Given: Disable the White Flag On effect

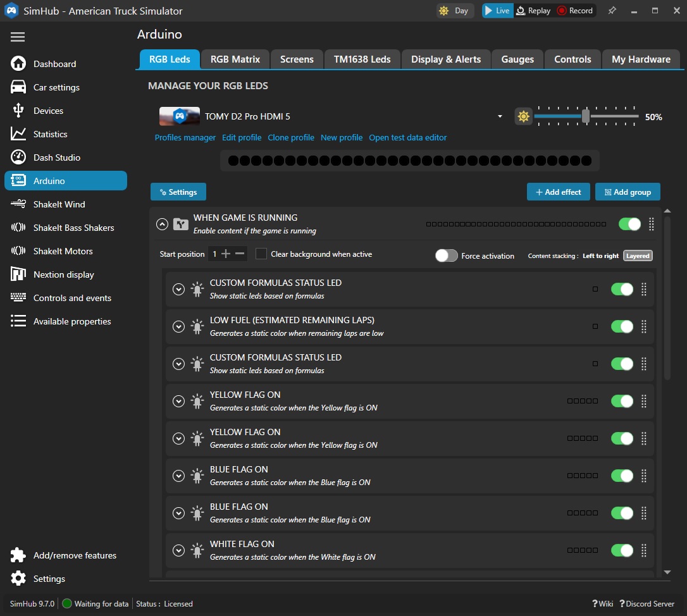Looking at the screenshot, I should coord(622,550).
